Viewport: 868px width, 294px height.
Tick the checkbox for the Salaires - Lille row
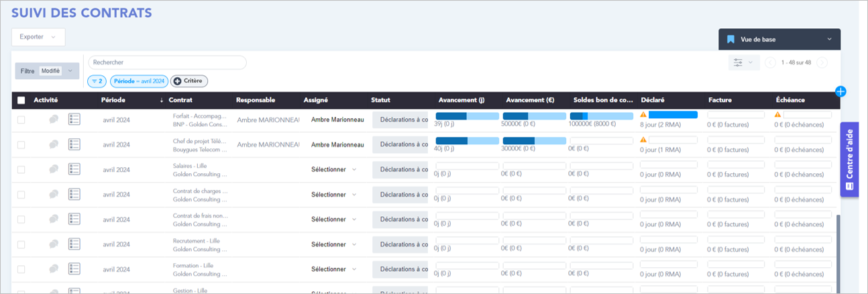click(x=21, y=169)
